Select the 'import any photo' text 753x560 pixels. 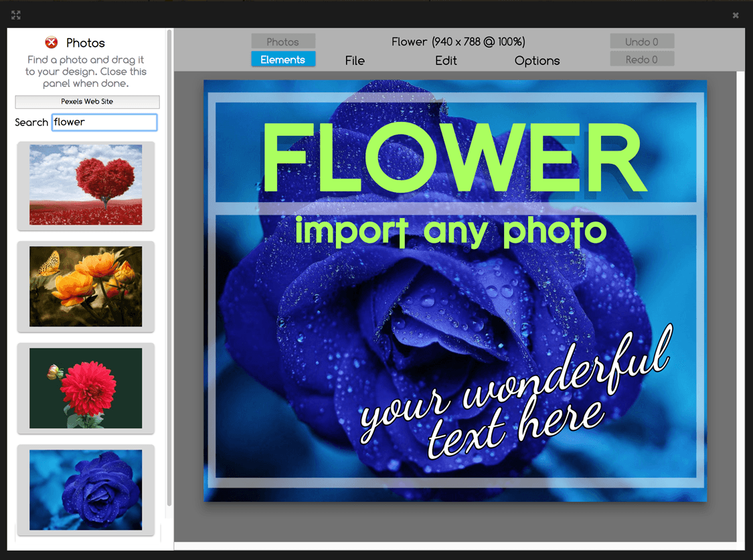point(450,231)
